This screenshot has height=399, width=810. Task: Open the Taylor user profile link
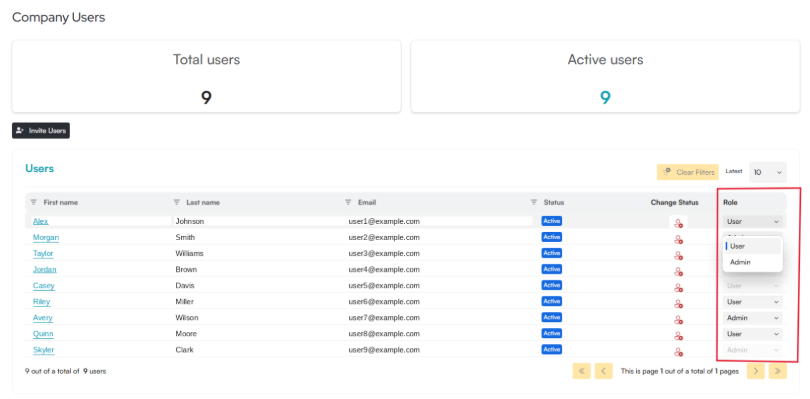[43, 253]
